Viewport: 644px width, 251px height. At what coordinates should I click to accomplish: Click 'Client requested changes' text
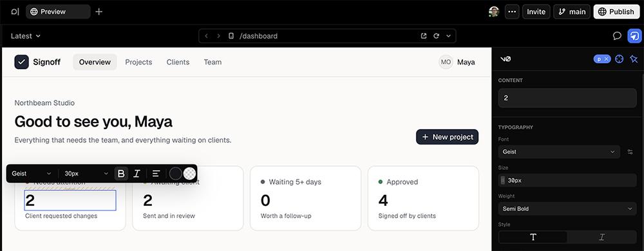pos(61,216)
